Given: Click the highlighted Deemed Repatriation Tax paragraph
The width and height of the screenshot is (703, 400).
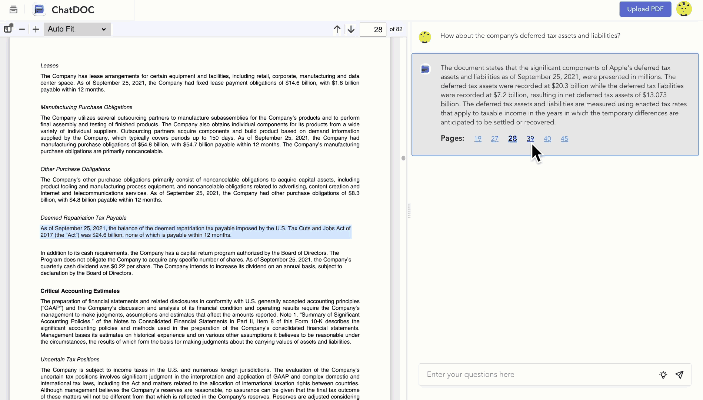Looking at the screenshot, I should coord(196,231).
